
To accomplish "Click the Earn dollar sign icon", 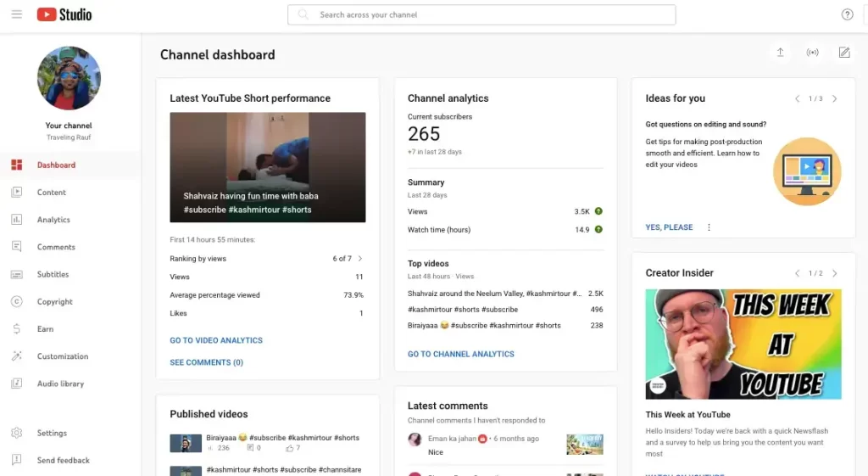I will (17, 328).
